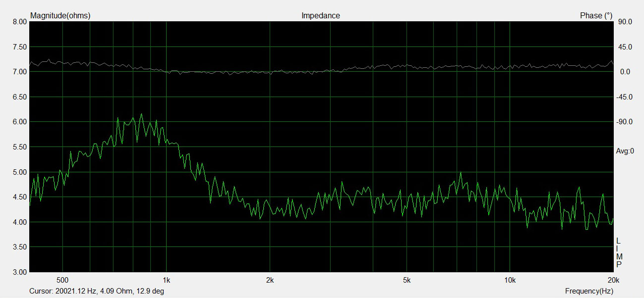Viewport: 644px width, 298px height.
Task: Click the 20k frequency axis label
Action: [613, 280]
